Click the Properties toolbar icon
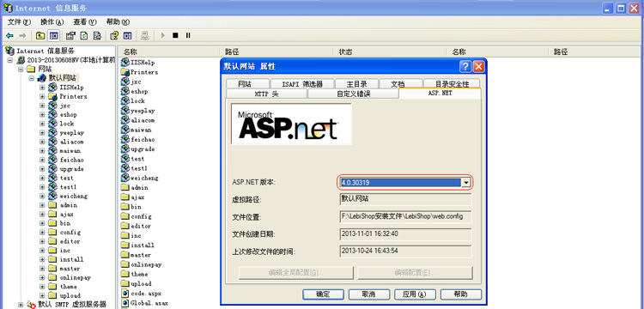Image resolution: width=644 pixels, height=309 pixels. [x=70, y=36]
